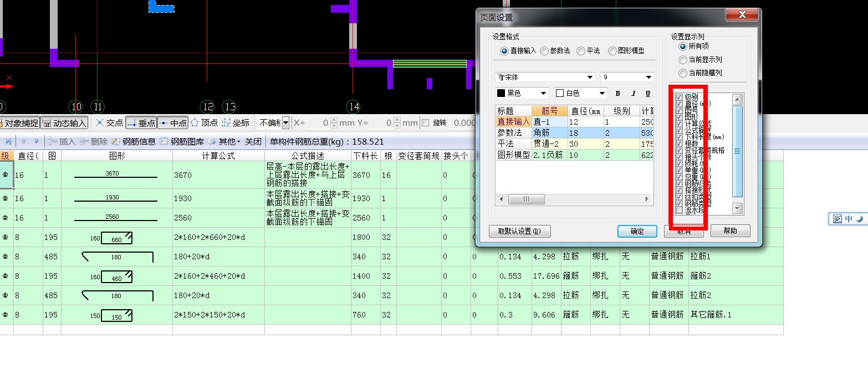Screen dimensions: 868x369
Task: Select the 拉筋1 name cell
Action: (x=736, y=257)
